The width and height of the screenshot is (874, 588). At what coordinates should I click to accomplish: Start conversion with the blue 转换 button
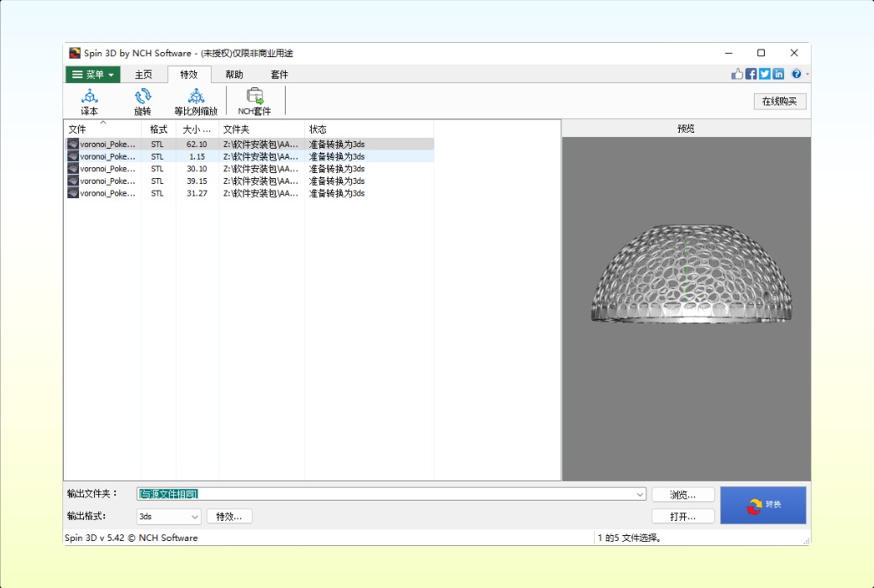[763, 505]
